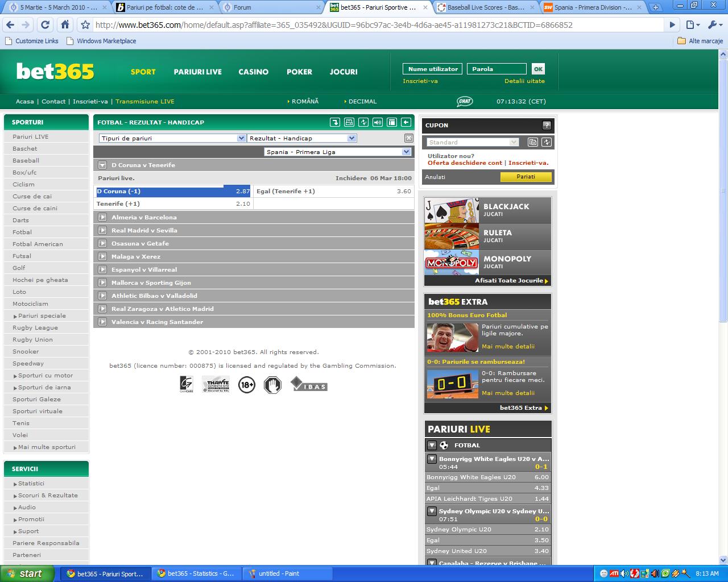Bookmark page with the star icon

(x=85, y=25)
